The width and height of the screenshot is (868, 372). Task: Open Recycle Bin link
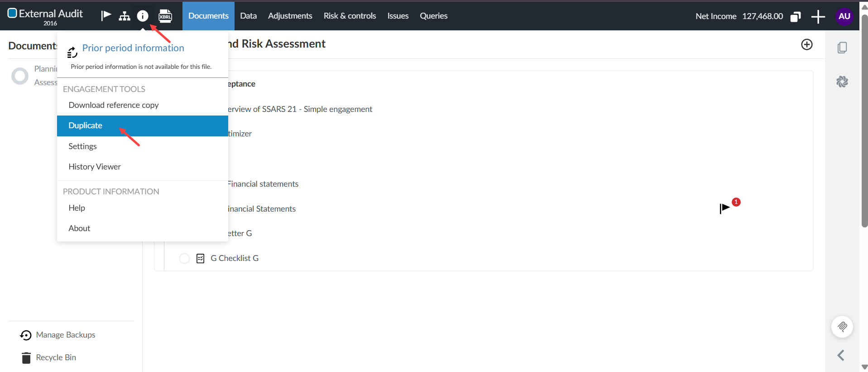(x=56, y=358)
